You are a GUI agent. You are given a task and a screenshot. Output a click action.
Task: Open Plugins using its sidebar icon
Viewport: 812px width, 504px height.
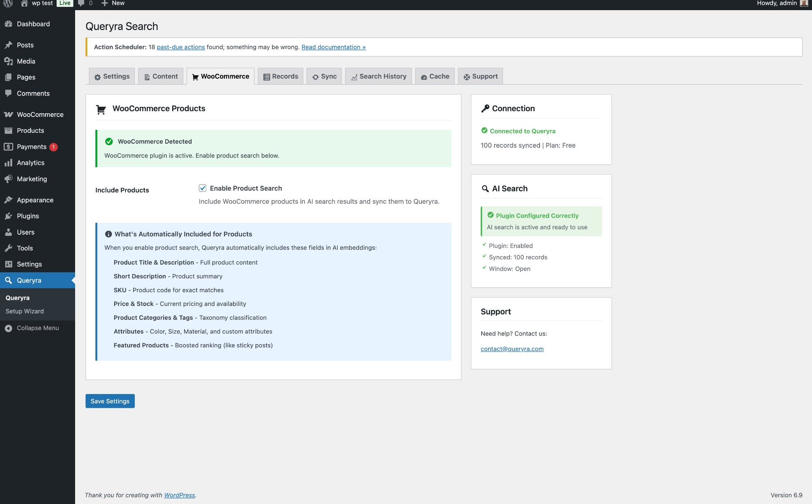tap(9, 215)
